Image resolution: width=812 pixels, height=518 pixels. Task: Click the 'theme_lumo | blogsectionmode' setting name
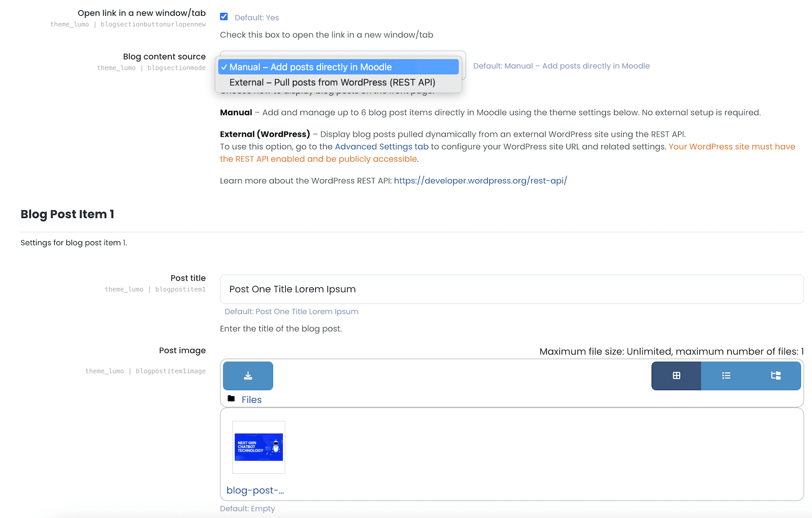pos(151,68)
